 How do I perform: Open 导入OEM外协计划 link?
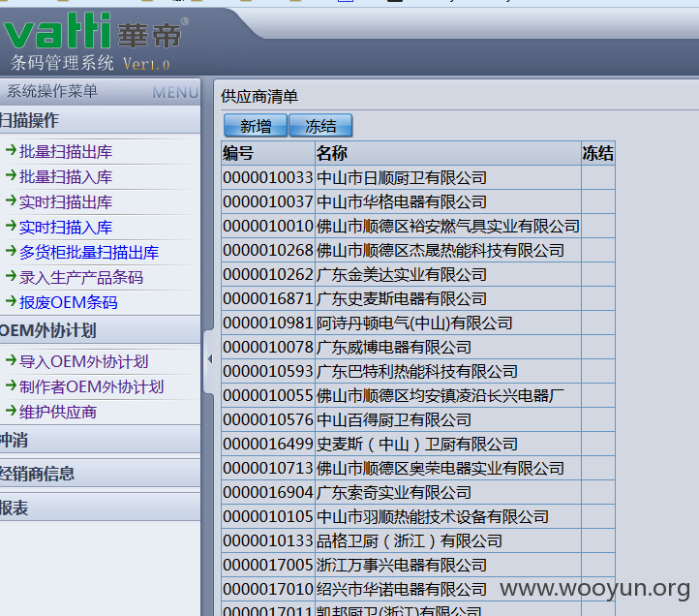click(83, 361)
